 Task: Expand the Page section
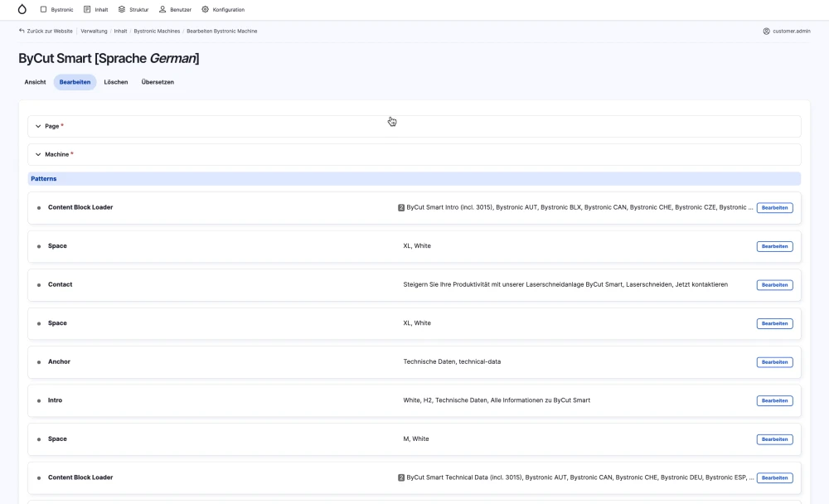coord(38,126)
